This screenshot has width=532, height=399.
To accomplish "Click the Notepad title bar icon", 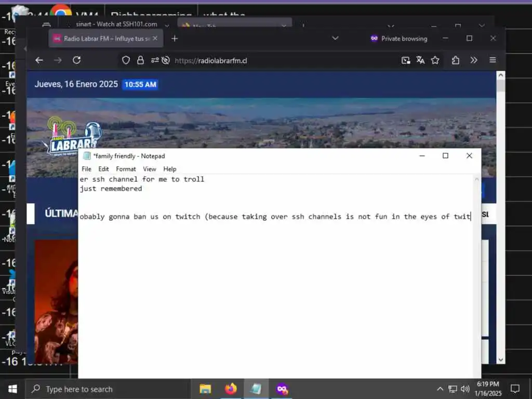I will coord(87,156).
